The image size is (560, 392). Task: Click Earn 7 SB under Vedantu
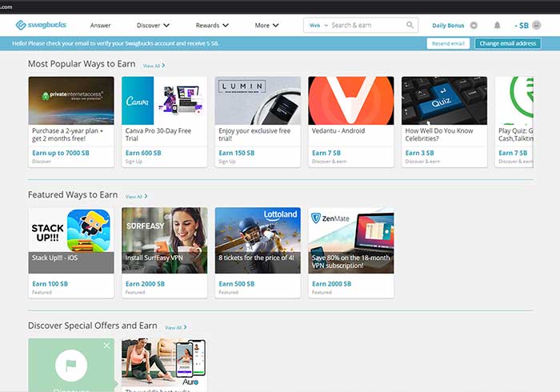point(326,153)
